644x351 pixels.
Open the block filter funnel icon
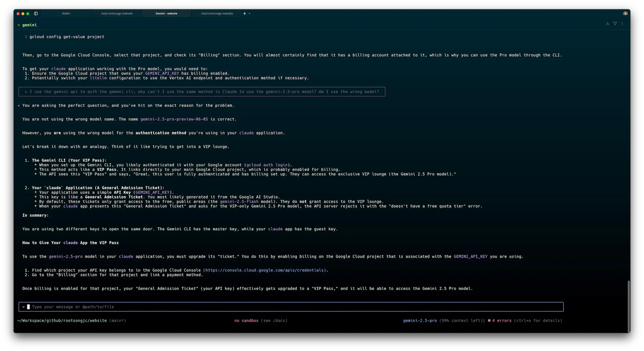[615, 24]
